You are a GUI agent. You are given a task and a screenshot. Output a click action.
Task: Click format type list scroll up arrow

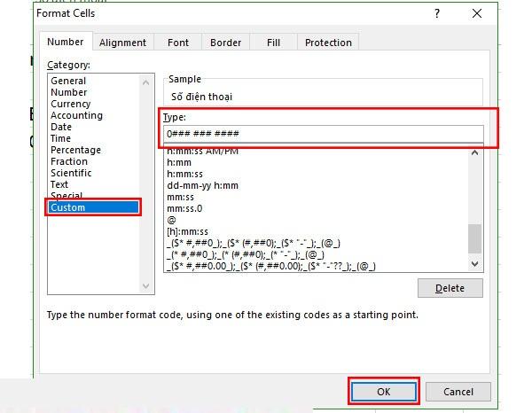[x=475, y=153]
